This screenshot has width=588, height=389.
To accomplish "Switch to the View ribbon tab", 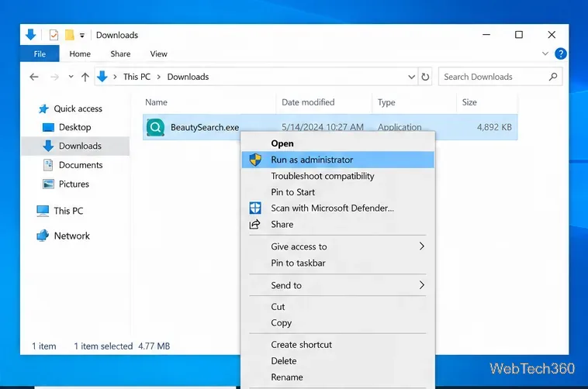I will 158,53.
